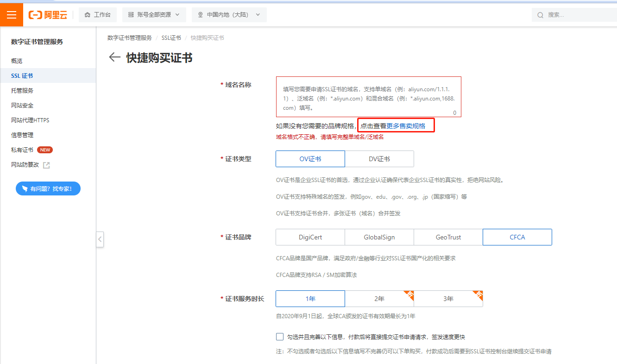This screenshot has height=364, width=617.
Task: Click 数字证书管理服务 breadcrumb link
Action: (130, 38)
